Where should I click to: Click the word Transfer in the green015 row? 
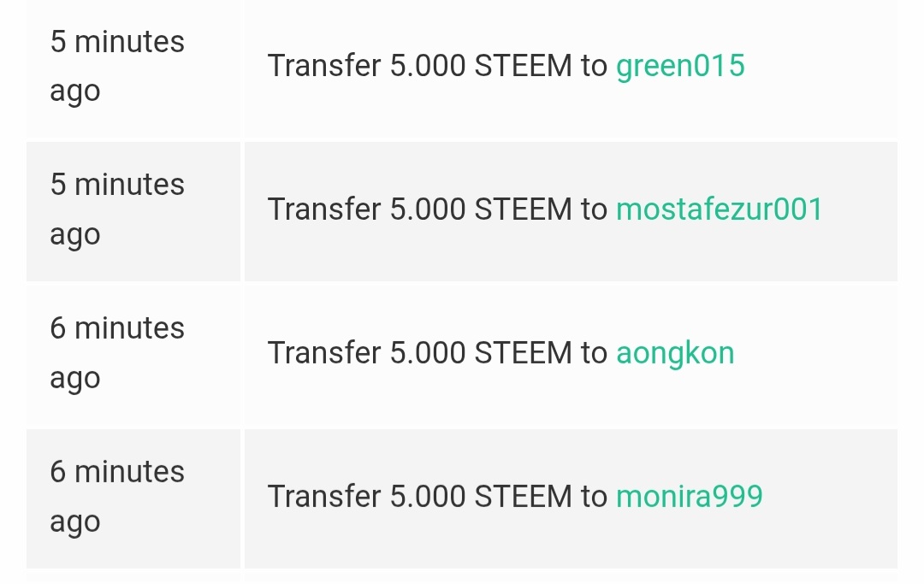pos(324,66)
